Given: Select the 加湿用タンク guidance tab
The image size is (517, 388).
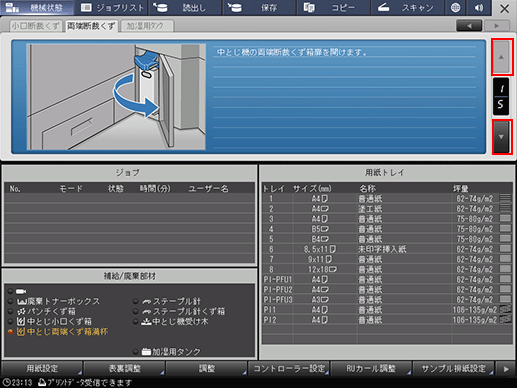Looking at the screenshot, I should point(146,26).
